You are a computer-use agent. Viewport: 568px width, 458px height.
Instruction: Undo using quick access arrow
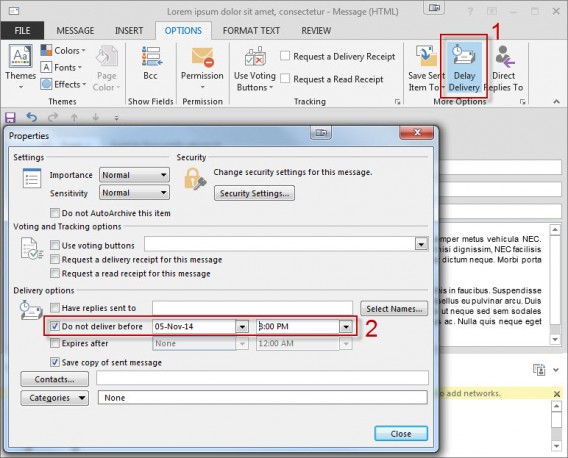point(32,117)
